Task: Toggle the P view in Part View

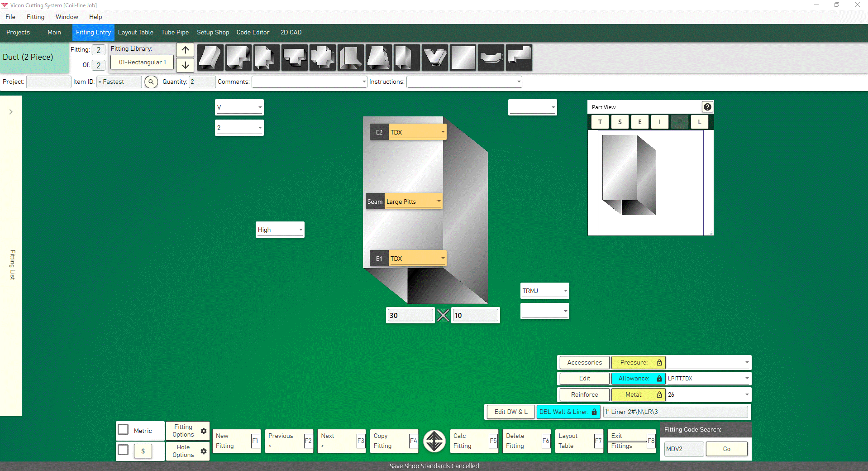Action: tap(680, 122)
